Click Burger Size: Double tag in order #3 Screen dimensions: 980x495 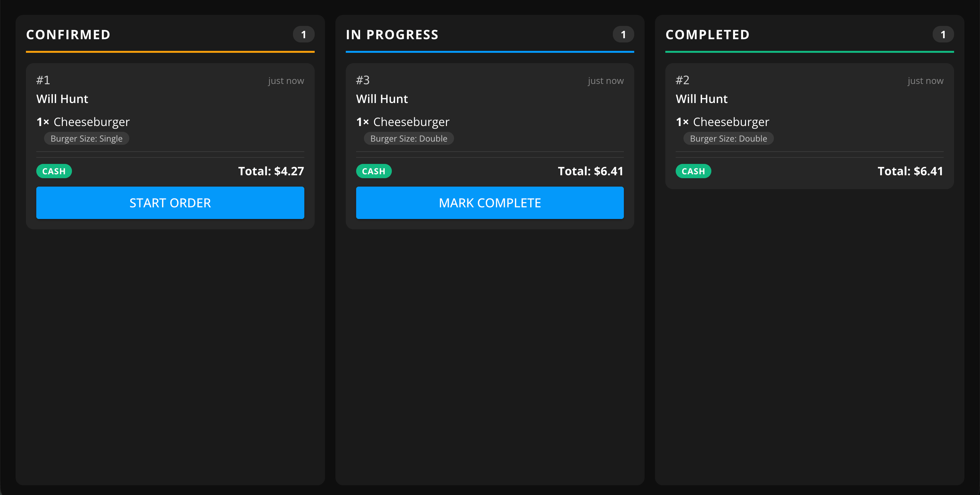point(409,138)
